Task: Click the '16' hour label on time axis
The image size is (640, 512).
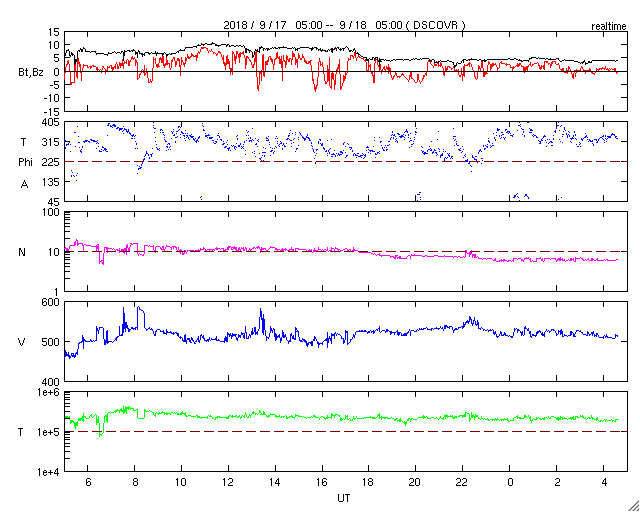Action: point(322,482)
